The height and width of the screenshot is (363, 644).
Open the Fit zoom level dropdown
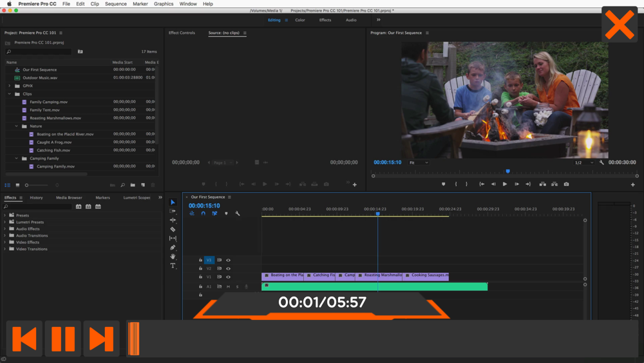[419, 162]
